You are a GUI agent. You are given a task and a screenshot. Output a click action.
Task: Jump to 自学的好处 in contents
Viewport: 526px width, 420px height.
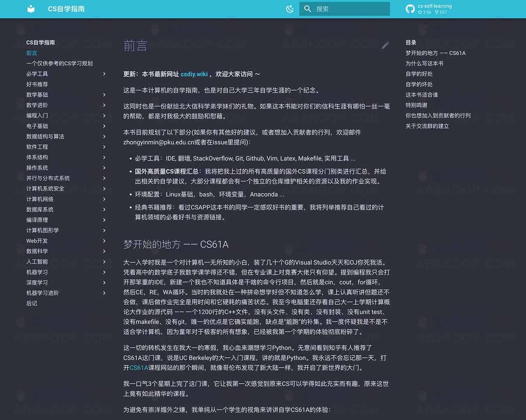(x=419, y=74)
